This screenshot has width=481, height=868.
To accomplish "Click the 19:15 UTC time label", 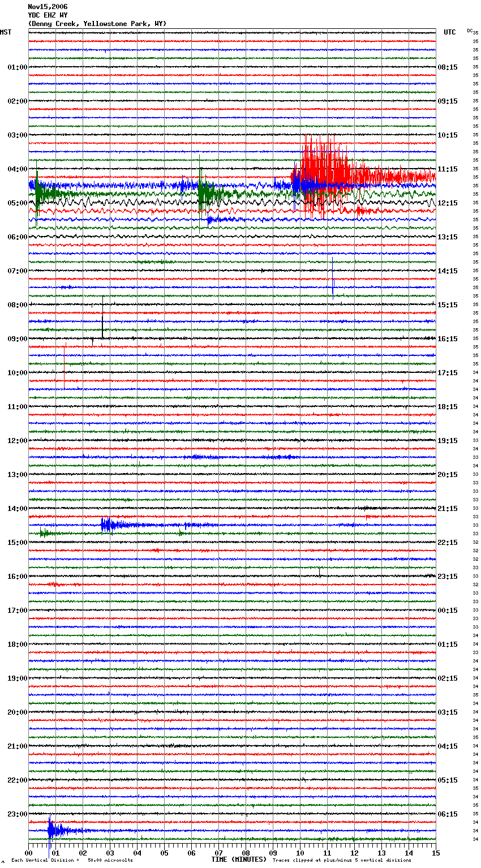I will [x=448, y=441].
